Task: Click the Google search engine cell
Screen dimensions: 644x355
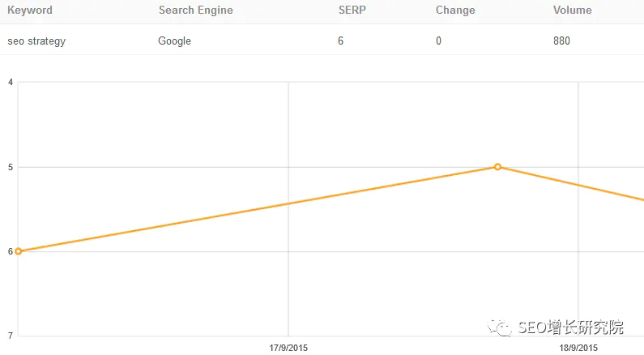Action: pos(174,41)
